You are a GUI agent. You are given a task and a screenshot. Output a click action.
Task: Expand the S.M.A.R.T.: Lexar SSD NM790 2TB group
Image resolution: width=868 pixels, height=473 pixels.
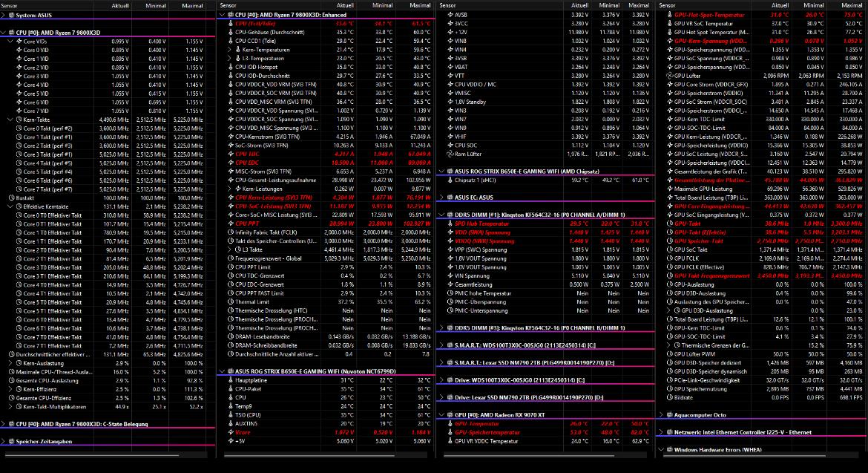[441, 363]
